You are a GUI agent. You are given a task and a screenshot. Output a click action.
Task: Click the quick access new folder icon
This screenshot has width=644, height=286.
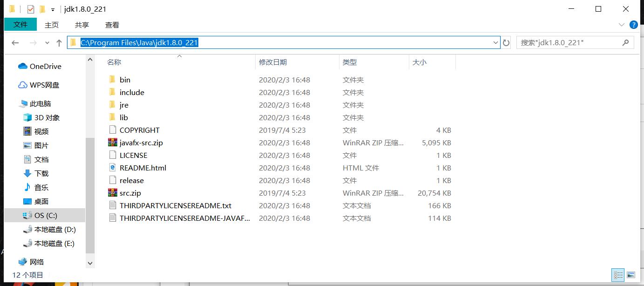(42, 9)
